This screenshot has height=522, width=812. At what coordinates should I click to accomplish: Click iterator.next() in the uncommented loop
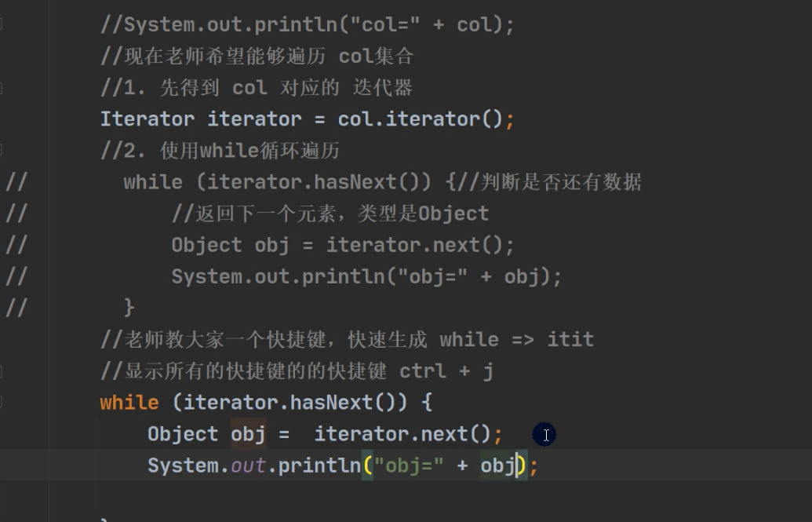[x=402, y=434]
